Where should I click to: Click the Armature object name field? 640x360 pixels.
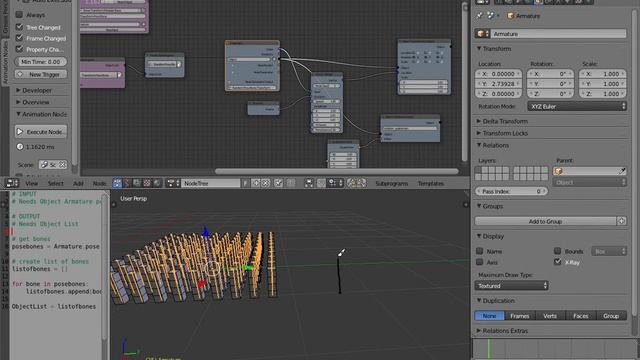pos(558,33)
